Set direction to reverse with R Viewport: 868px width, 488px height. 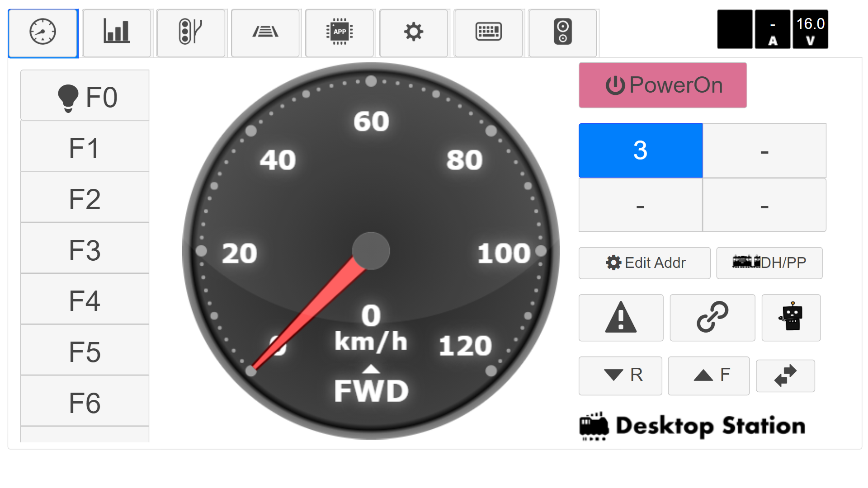point(620,375)
